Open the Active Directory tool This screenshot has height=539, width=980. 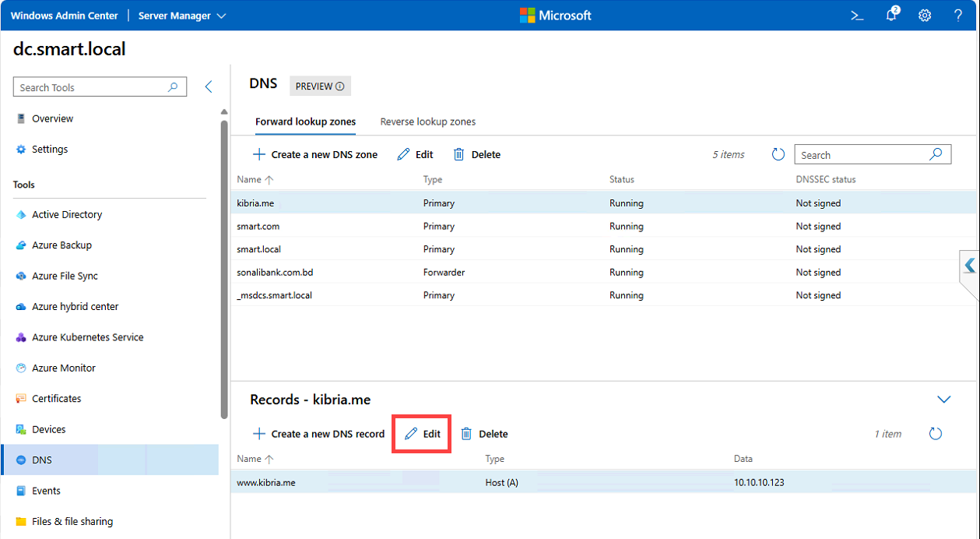tap(67, 214)
